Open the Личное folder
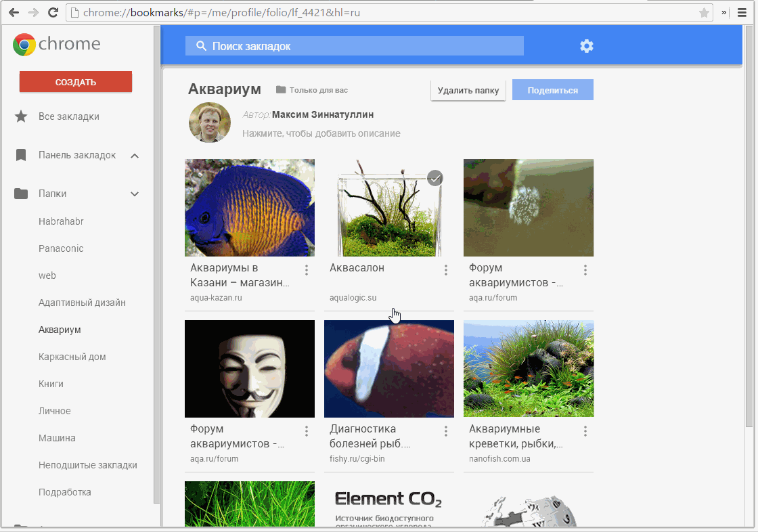758x532 pixels. (x=55, y=411)
